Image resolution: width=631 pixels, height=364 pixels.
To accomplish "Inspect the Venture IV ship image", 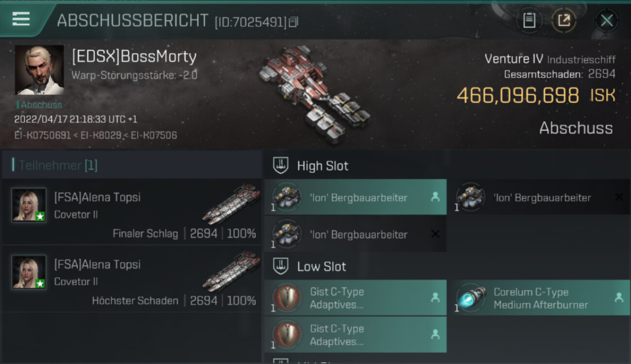I will click(314, 95).
